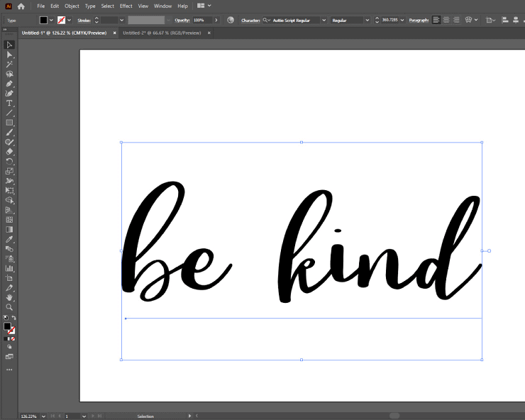Open the zoom level dropdown
Viewport: 525px width, 420px height.
(43, 416)
